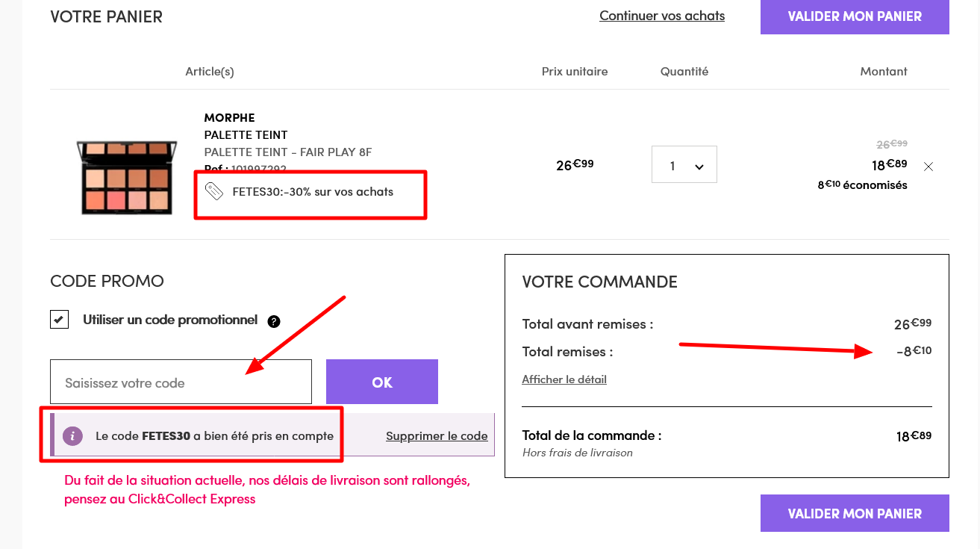Toggle 'Utiliser un code promotionnel' checkbox
This screenshot has width=980, height=549.
click(60, 320)
